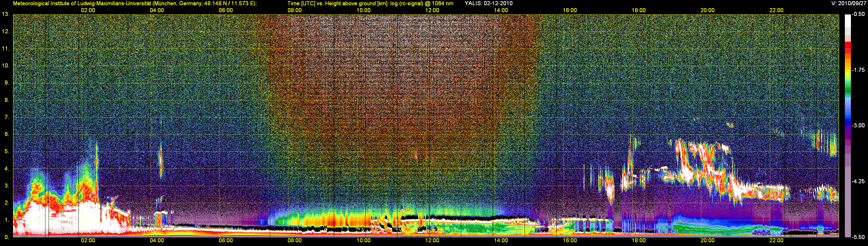Click the 2. km height axis label
This screenshot has width=868, height=246.
point(7,203)
